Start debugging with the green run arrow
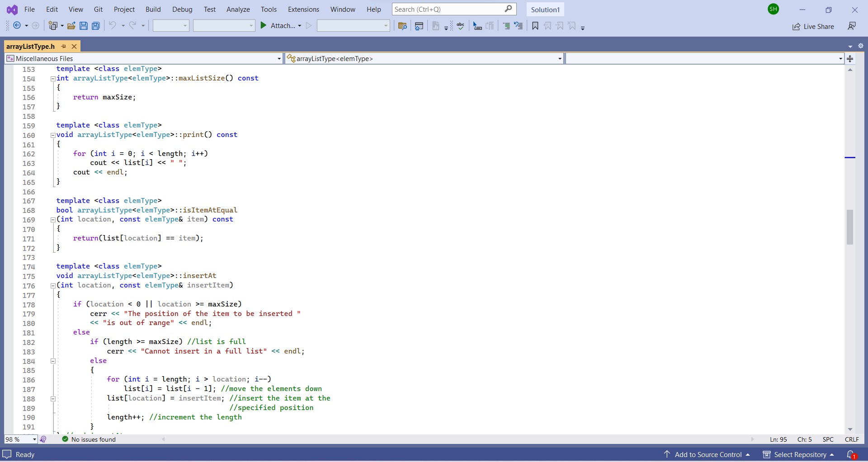This screenshot has height=462, width=868. 264,26
